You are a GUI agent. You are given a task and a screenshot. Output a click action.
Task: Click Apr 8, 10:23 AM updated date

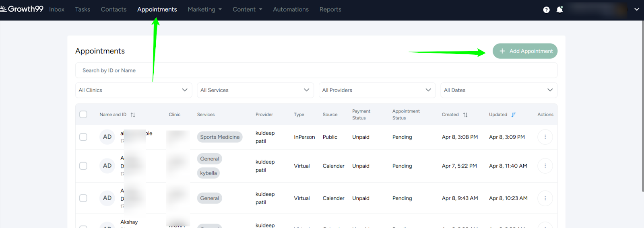click(508, 198)
